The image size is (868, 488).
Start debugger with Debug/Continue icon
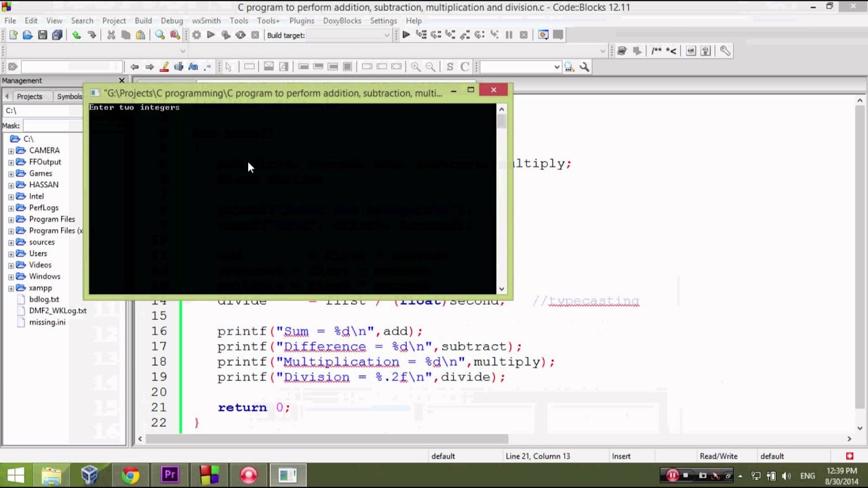(406, 35)
